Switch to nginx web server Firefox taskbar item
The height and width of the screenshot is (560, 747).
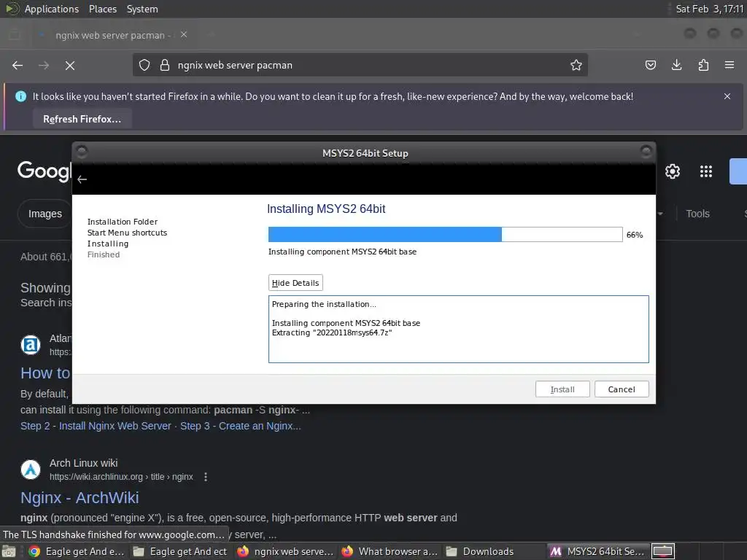pos(285,551)
